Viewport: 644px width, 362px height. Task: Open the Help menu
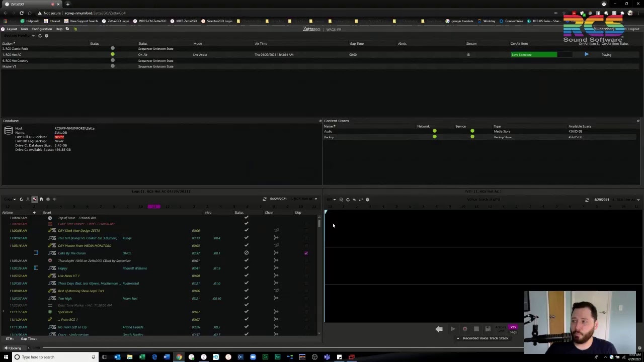click(59, 29)
